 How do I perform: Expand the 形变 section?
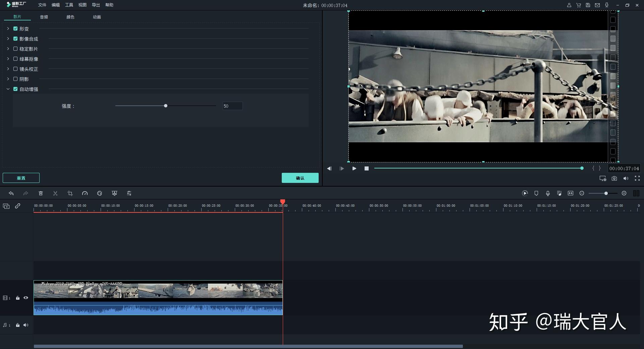pyautogui.click(x=8, y=29)
